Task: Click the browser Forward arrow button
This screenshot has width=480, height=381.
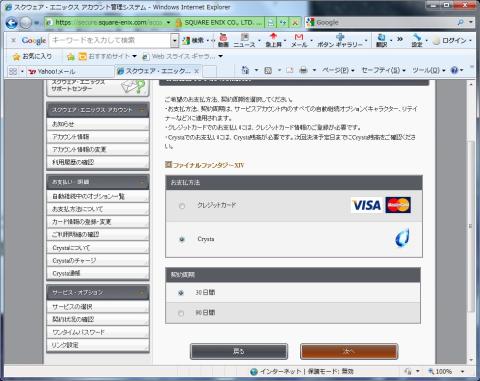Action: [26, 23]
